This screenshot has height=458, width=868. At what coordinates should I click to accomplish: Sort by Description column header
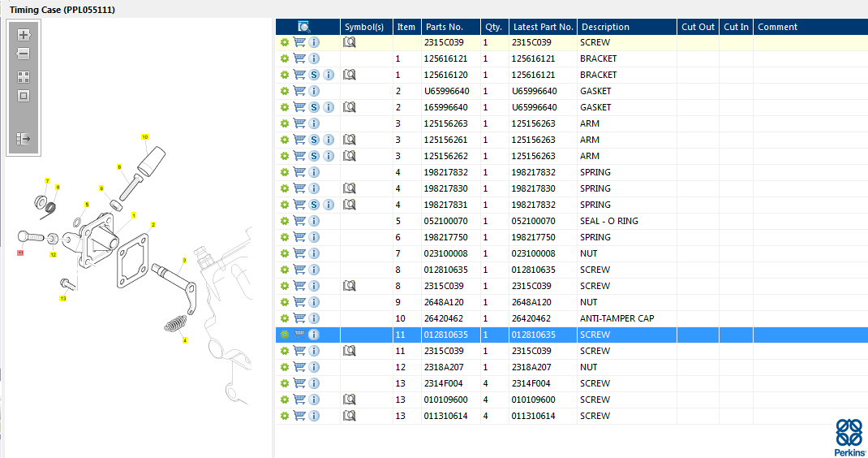coord(626,27)
